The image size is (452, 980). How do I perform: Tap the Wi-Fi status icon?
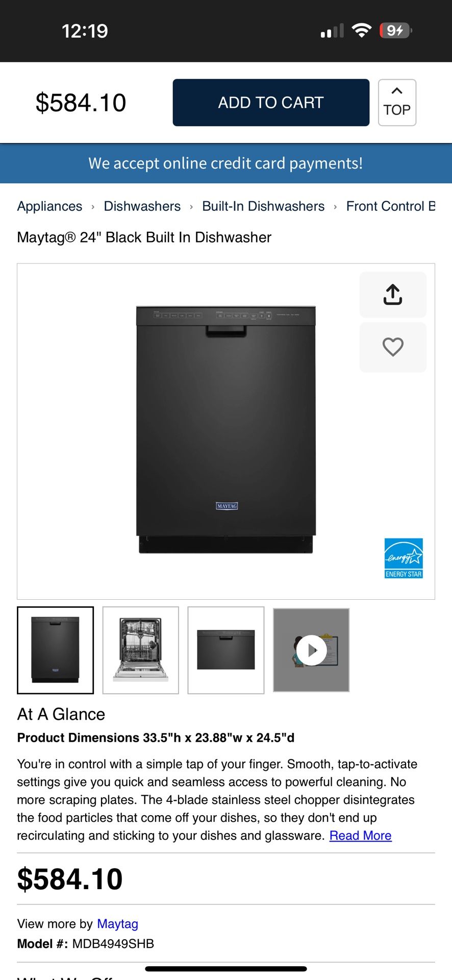(362, 31)
